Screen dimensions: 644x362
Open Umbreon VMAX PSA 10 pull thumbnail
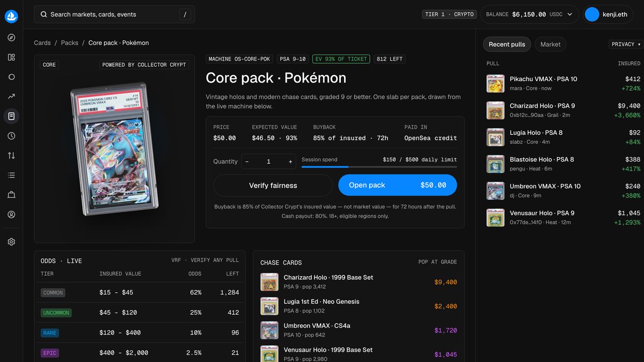tap(495, 191)
